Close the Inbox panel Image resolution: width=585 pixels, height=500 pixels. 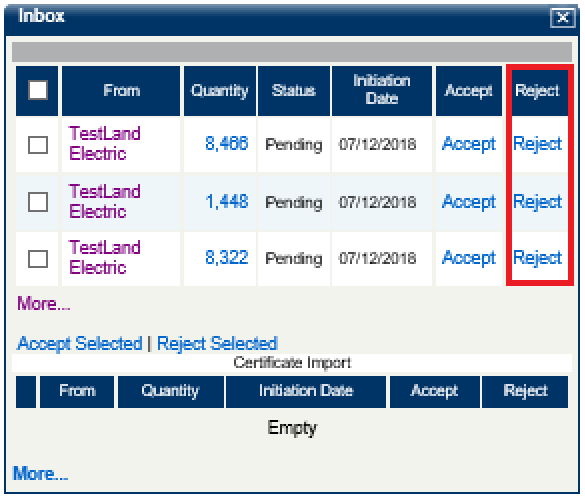click(x=563, y=18)
